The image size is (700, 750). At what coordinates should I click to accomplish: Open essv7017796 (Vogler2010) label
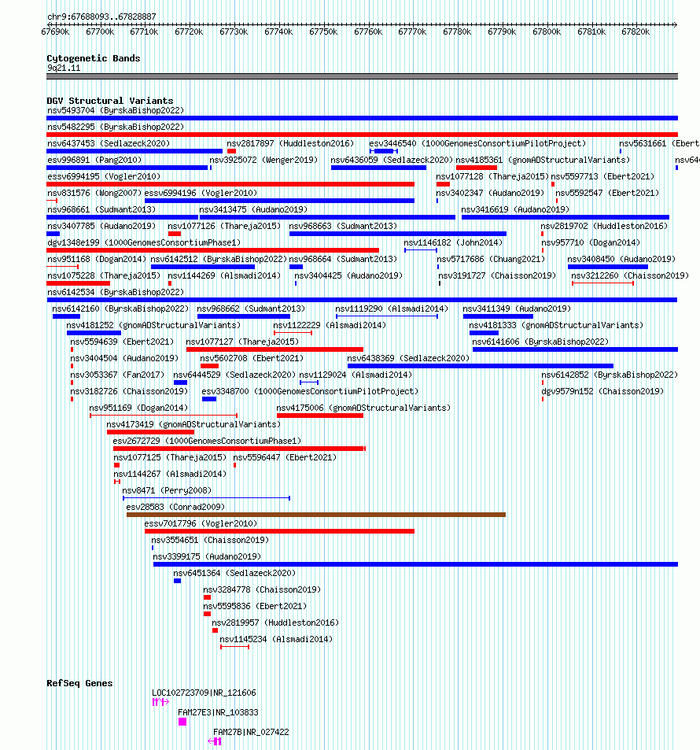click(x=201, y=523)
